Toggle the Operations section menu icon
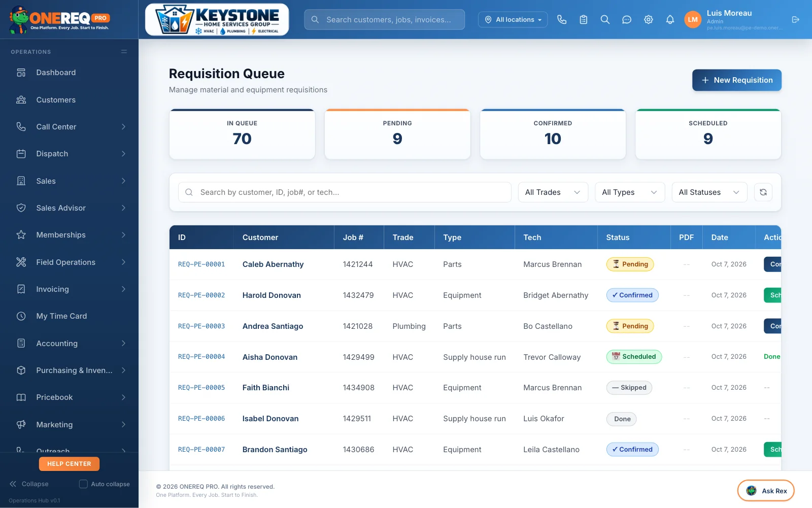Viewport: 812px width, 508px height. tap(124, 52)
